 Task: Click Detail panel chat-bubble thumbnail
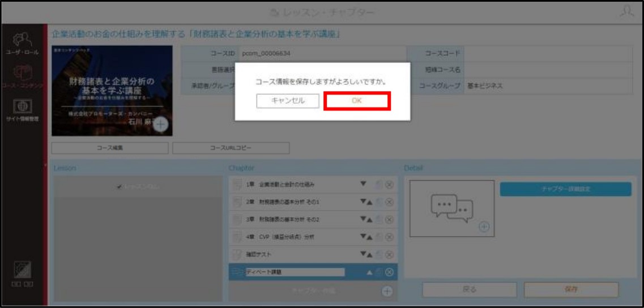(452, 208)
